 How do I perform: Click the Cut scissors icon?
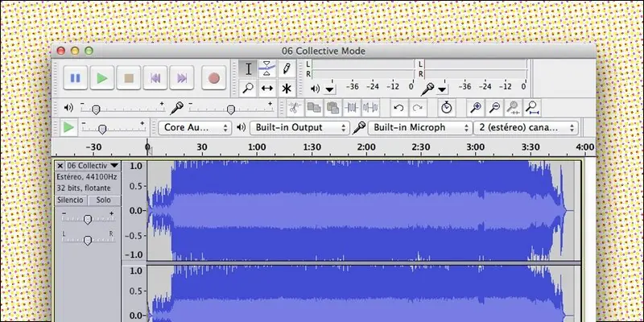(x=294, y=108)
